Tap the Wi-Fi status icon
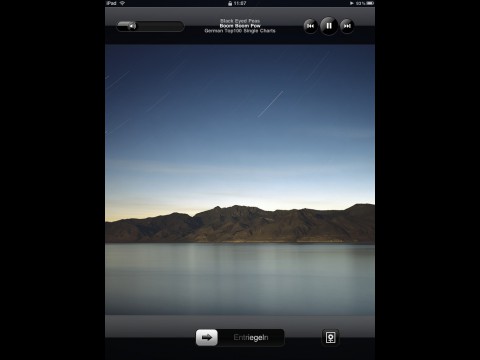The height and width of the screenshot is (360, 480). click(x=122, y=3)
